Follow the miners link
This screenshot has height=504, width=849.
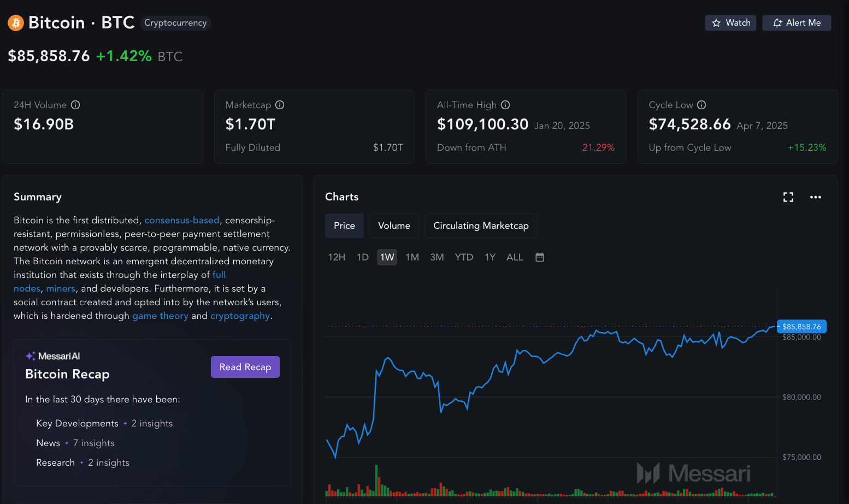[61, 288]
